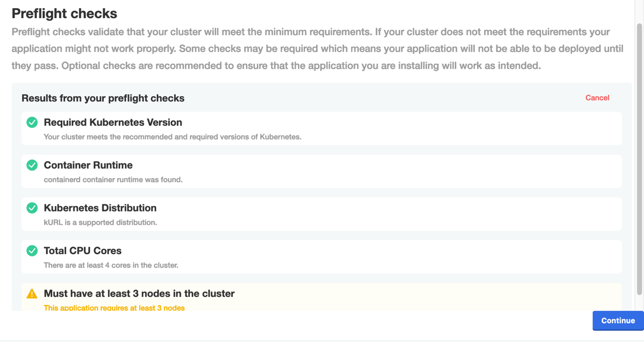Cancel the preflight checks
Screen dimensions: 644x342
click(x=597, y=98)
